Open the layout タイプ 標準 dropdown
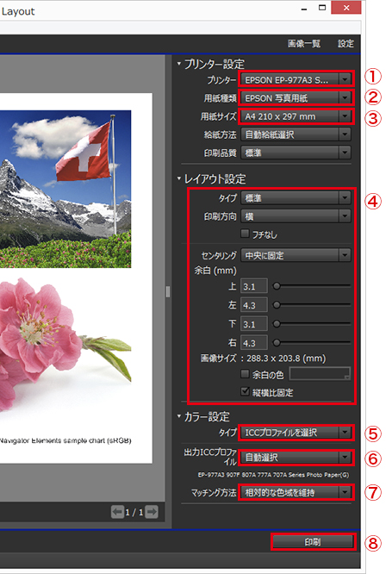392x574 pixels. tap(296, 198)
